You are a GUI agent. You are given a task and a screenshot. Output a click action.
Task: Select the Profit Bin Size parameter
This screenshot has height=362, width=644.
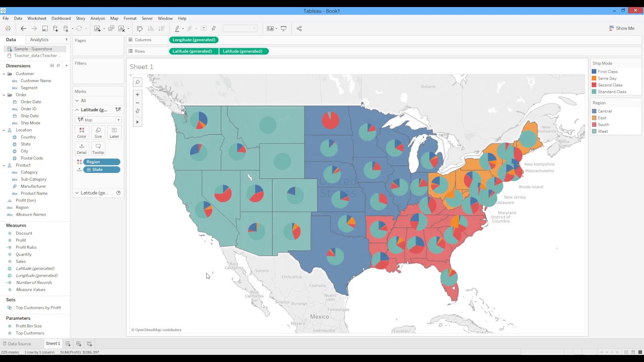(x=29, y=326)
